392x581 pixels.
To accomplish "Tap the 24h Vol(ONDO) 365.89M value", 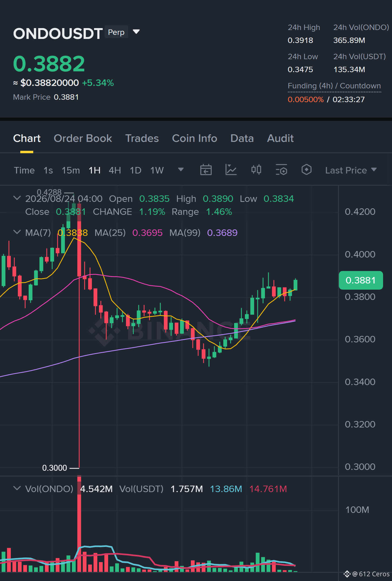I will point(349,41).
